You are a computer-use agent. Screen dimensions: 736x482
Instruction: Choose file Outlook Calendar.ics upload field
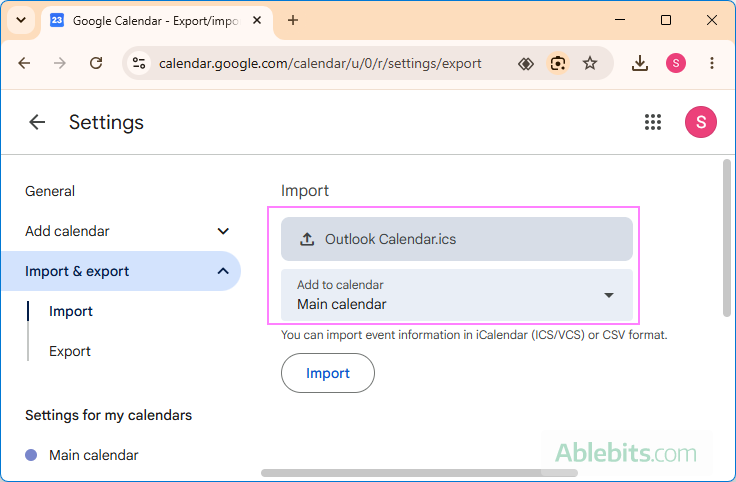(x=457, y=239)
